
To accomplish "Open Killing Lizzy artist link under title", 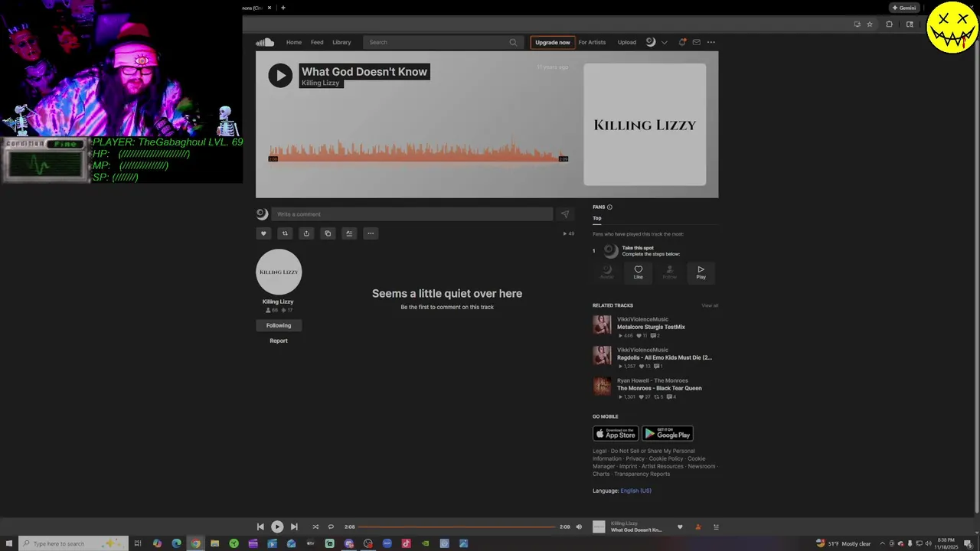I will (320, 83).
